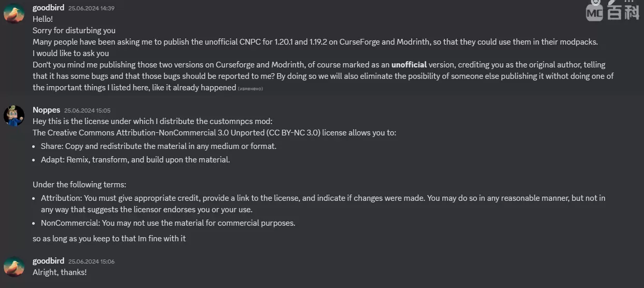The image size is (644, 288).
Task: Click the "Attribution: You must give" bullet
Action: point(323,204)
